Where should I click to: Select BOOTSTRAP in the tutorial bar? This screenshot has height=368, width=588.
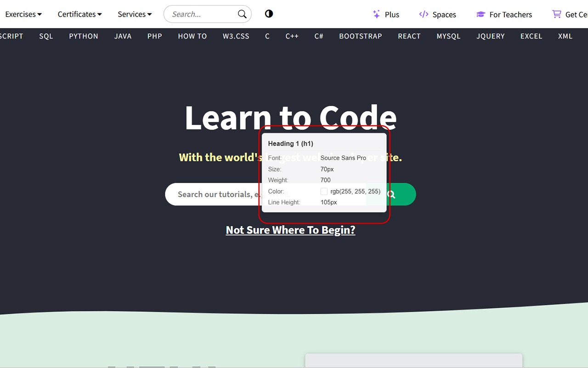[361, 36]
